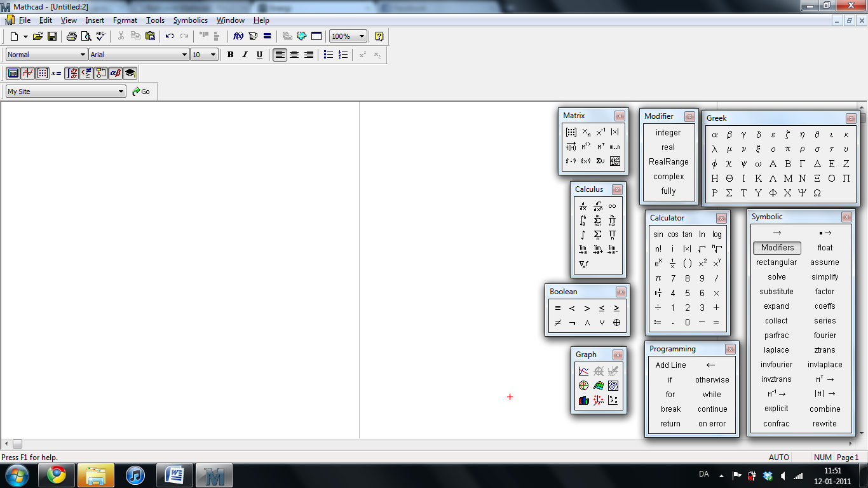Click the Modifiers button in the Symbolic palette
Image resolution: width=868 pixels, height=488 pixels.
click(x=777, y=248)
